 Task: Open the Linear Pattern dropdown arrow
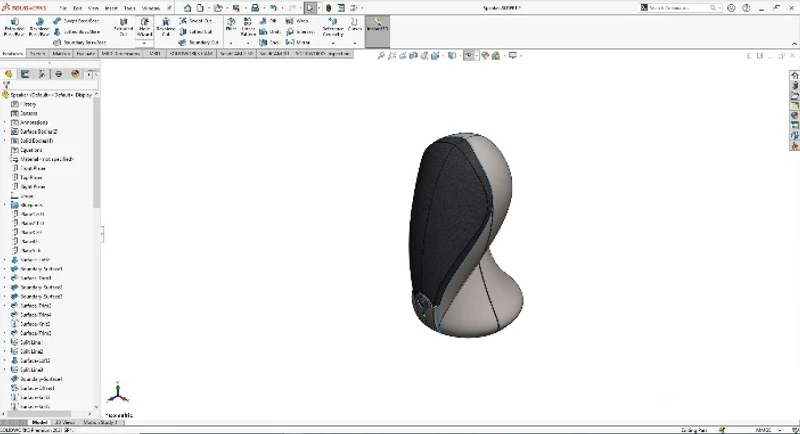pyautogui.click(x=248, y=43)
